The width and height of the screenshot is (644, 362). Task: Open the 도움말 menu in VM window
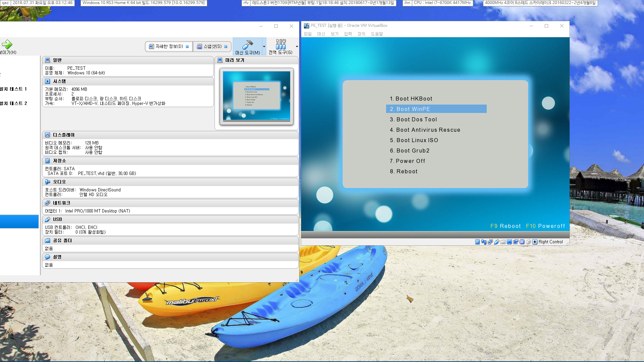coord(377,34)
